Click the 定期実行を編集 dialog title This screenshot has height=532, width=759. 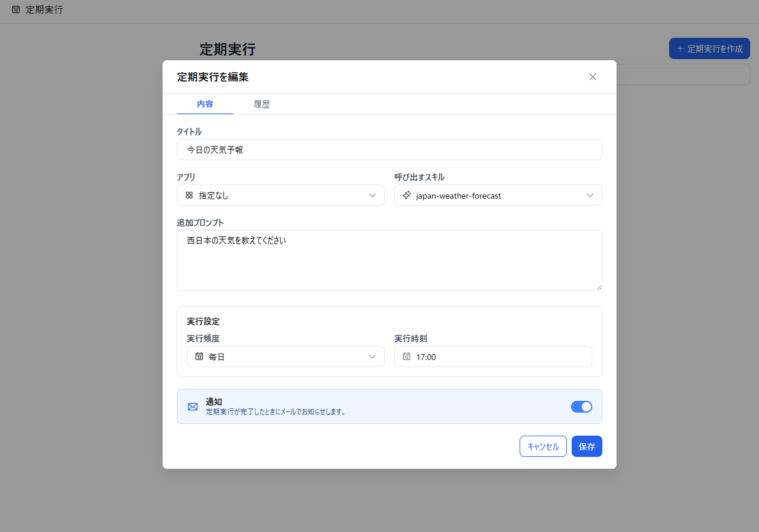pos(213,77)
